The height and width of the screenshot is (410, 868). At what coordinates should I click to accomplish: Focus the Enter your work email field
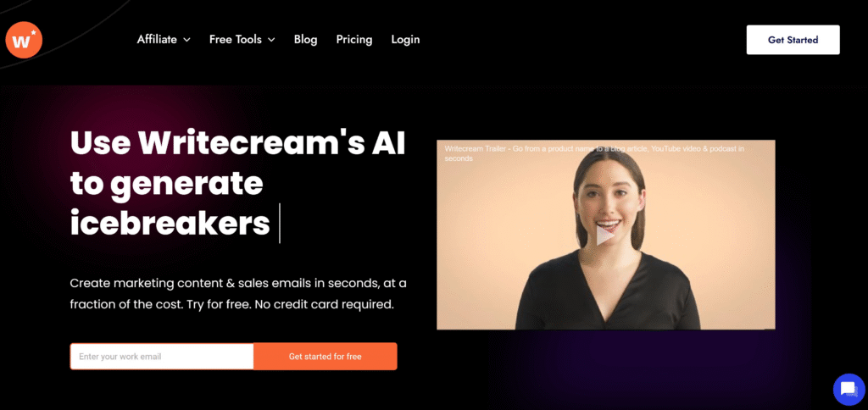162,357
